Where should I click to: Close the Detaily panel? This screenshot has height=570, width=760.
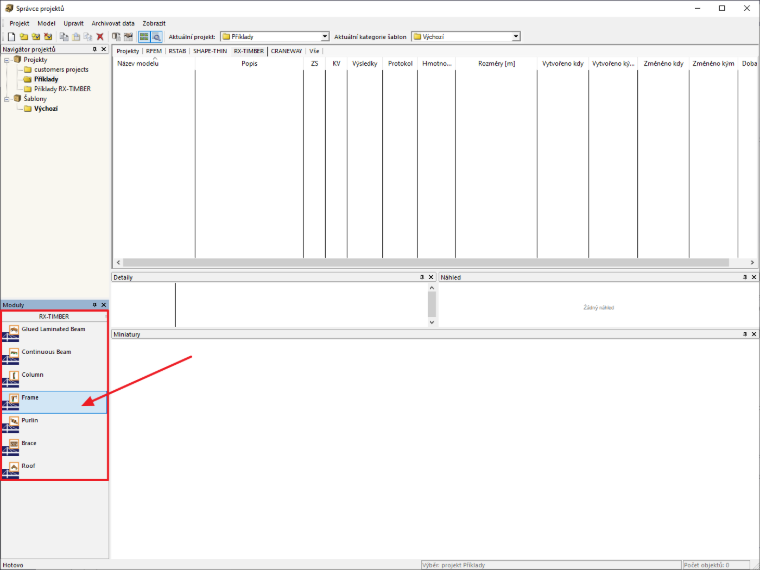click(431, 277)
